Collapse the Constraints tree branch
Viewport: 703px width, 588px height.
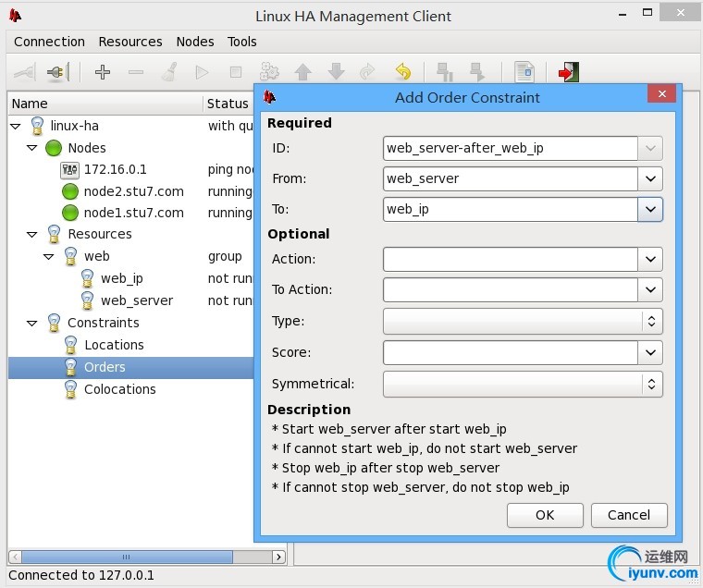pos(31,324)
